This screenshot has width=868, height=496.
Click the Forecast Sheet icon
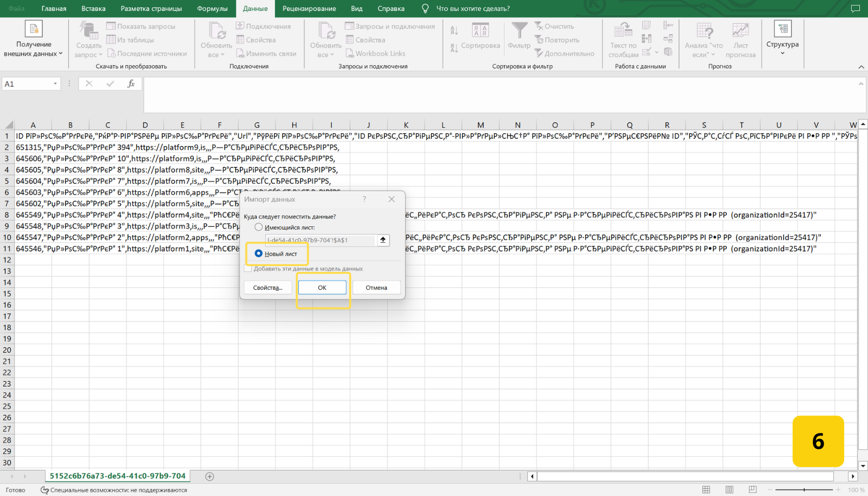[740, 31]
